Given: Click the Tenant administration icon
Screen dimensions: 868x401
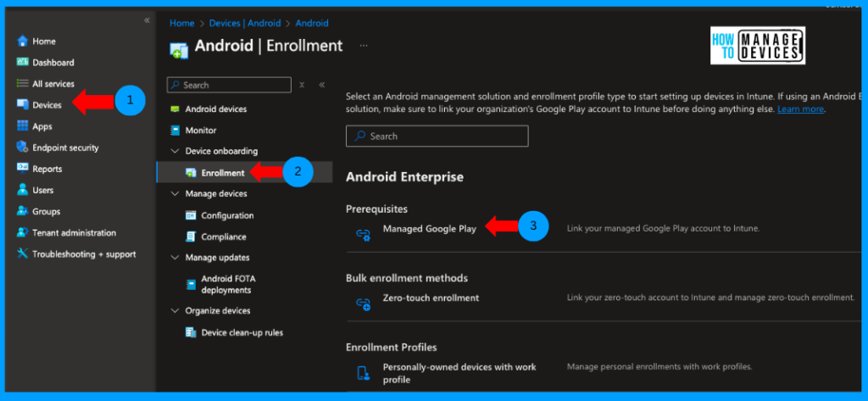Looking at the screenshot, I should (x=22, y=232).
